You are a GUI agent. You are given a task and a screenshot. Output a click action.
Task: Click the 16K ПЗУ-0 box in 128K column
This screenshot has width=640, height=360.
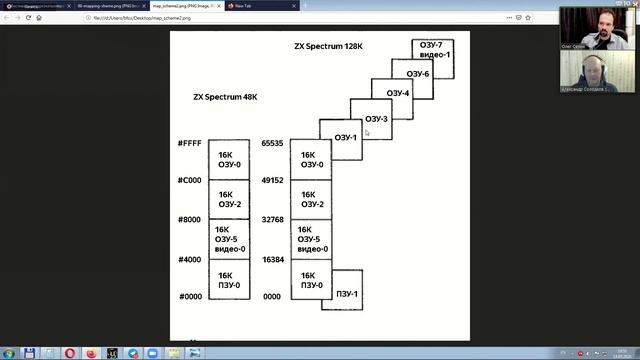(x=311, y=280)
